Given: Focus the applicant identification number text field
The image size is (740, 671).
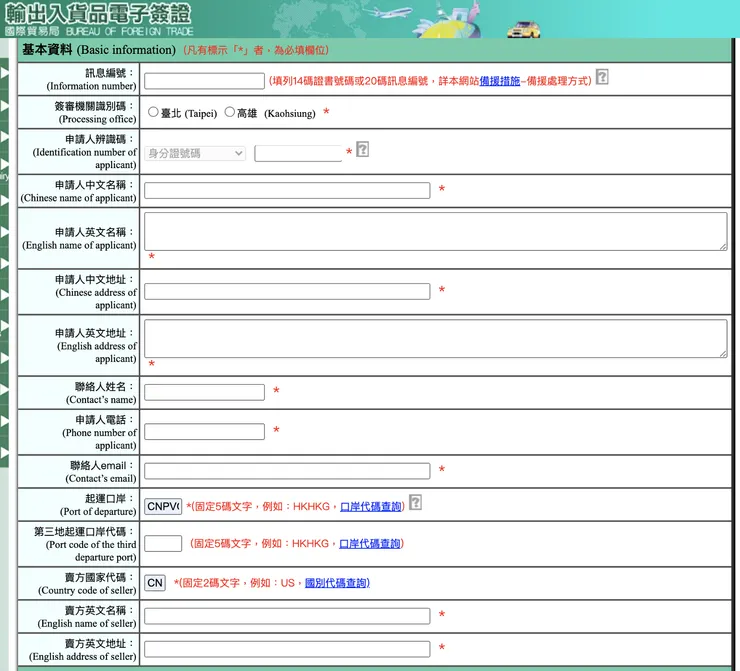Looking at the screenshot, I should (298, 153).
